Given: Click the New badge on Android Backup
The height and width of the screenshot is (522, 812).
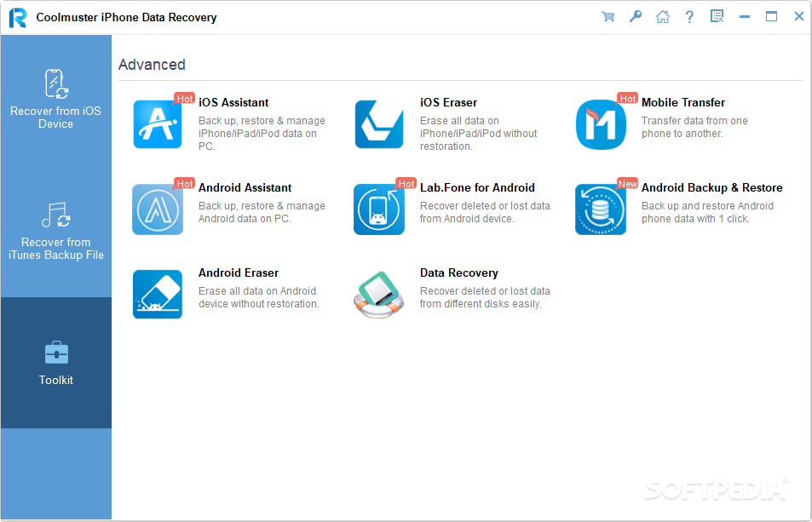Looking at the screenshot, I should (628, 184).
